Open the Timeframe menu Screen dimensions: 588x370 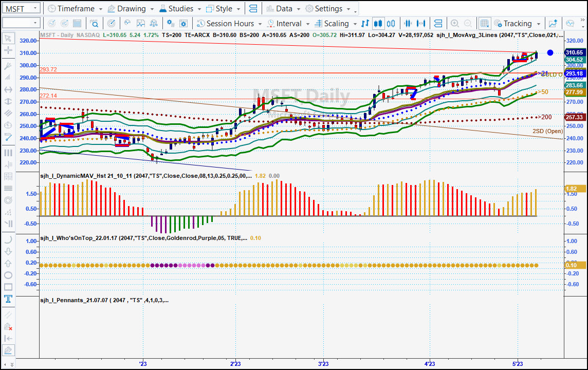[75, 9]
